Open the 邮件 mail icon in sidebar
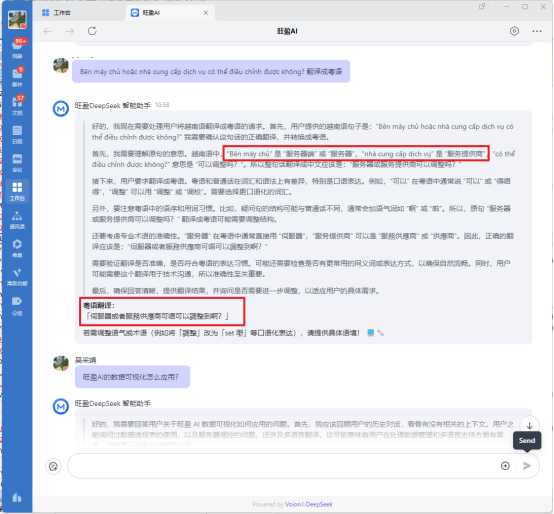The height and width of the screenshot is (514, 554). tap(17, 77)
